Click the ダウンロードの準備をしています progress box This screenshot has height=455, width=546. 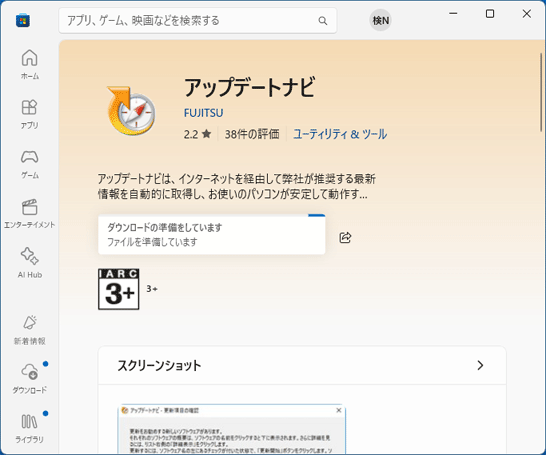tap(212, 234)
